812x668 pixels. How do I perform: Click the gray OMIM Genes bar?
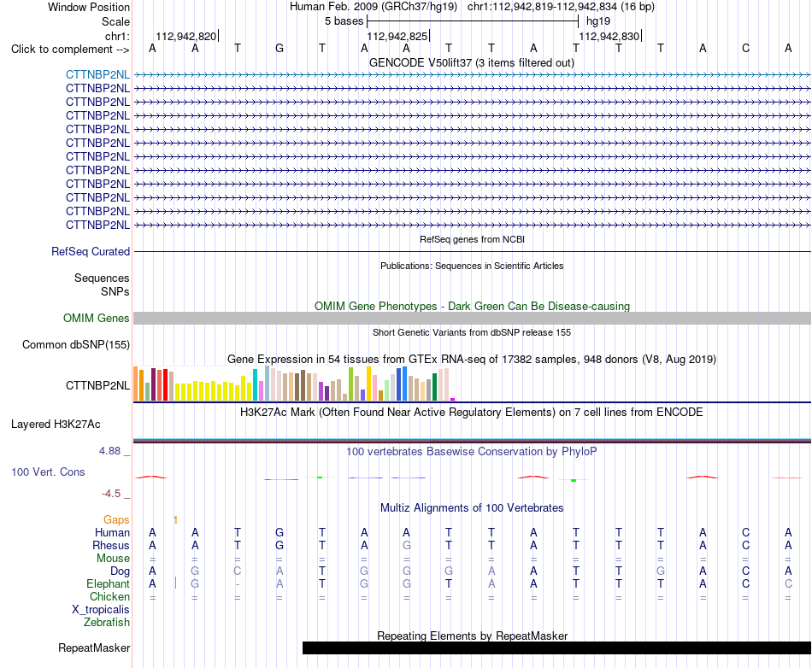[472, 319]
